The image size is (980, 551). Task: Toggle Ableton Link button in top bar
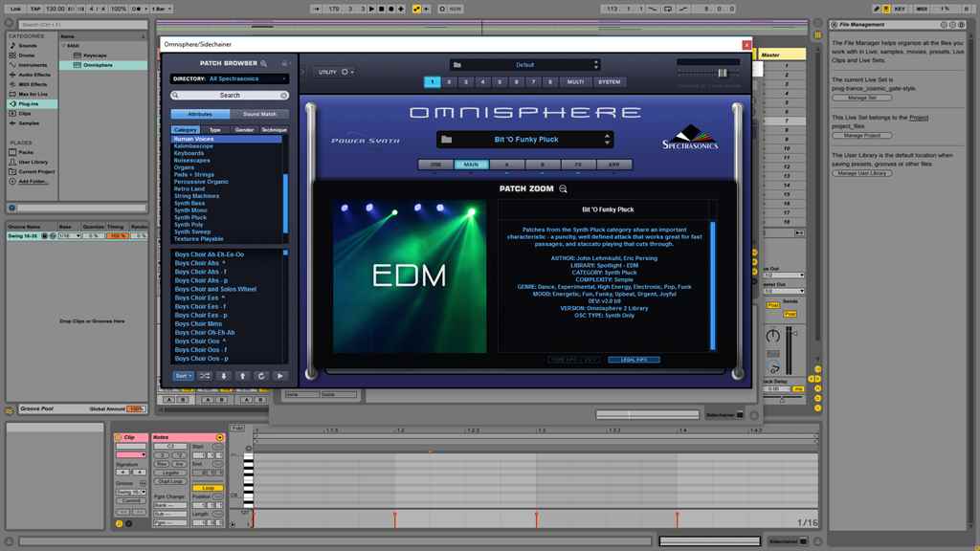pyautogui.click(x=15, y=10)
